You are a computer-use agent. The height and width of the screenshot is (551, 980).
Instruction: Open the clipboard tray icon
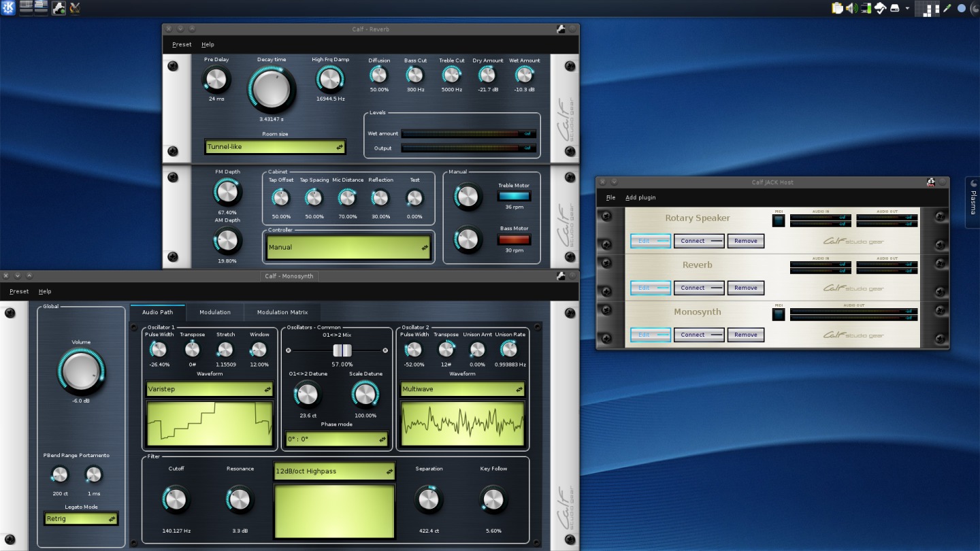[837, 8]
